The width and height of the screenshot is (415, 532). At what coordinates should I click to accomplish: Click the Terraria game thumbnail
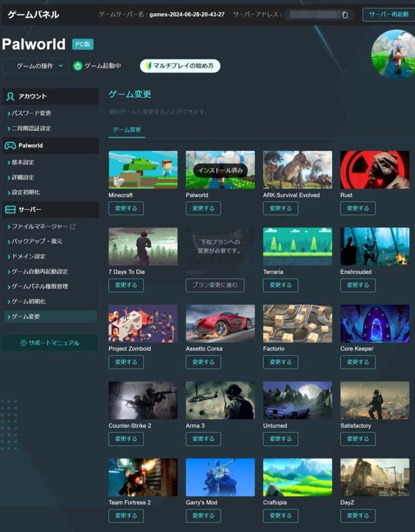tap(298, 247)
